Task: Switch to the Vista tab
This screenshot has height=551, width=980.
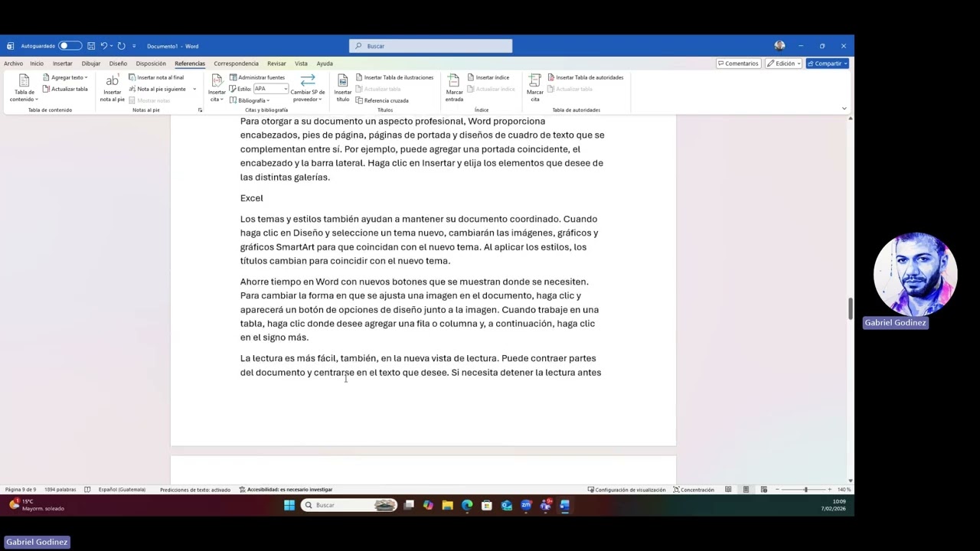Action: click(x=301, y=64)
